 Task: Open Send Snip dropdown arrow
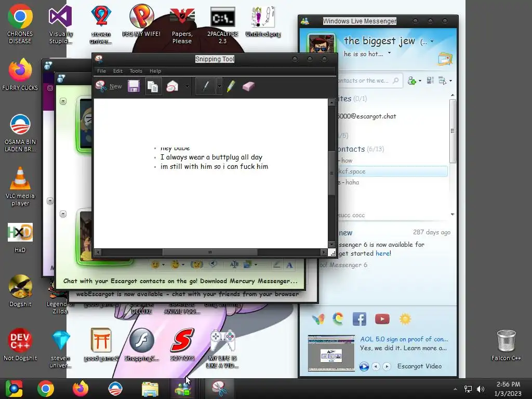(x=187, y=86)
